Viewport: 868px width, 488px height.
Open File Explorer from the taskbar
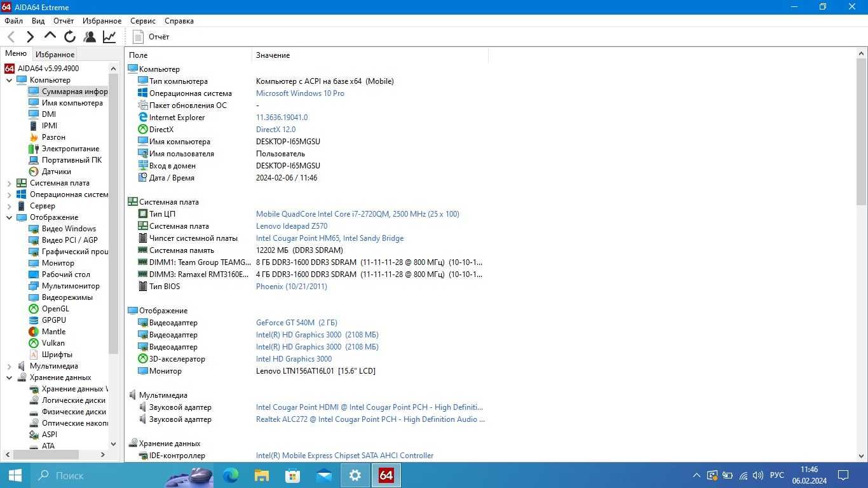click(261, 475)
